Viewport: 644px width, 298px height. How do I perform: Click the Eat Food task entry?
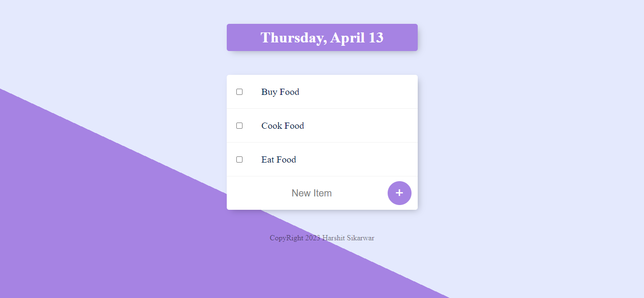pos(279,159)
